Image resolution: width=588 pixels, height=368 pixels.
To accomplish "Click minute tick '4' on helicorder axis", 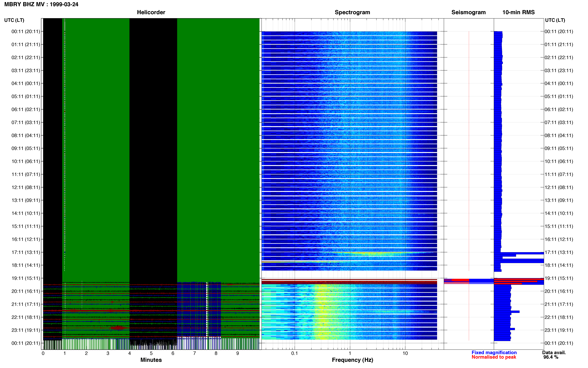I will pyautogui.click(x=130, y=353).
